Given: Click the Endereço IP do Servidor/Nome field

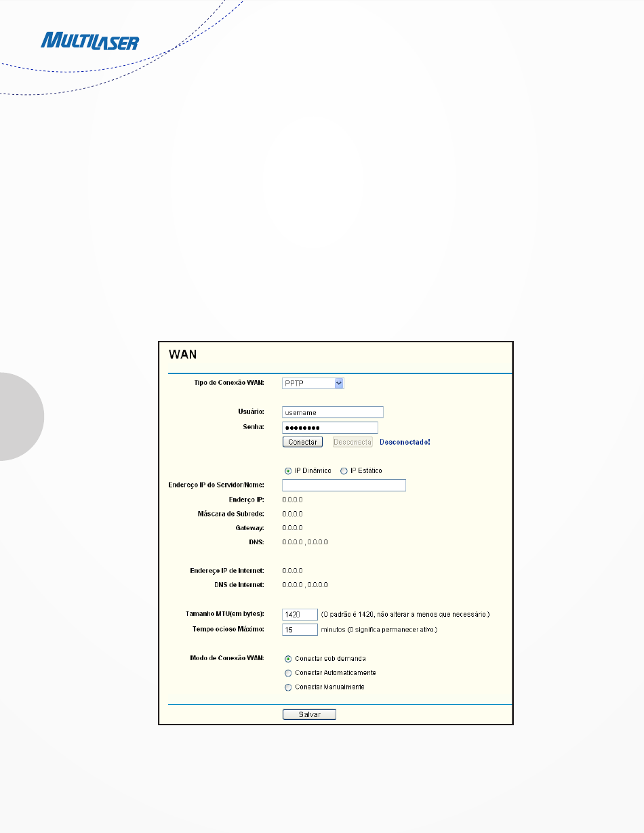Looking at the screenshot, I should 344,485.
